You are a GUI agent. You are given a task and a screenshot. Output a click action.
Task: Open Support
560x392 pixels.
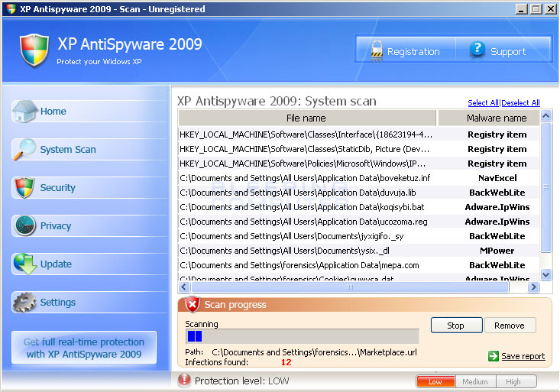point(503,50)
